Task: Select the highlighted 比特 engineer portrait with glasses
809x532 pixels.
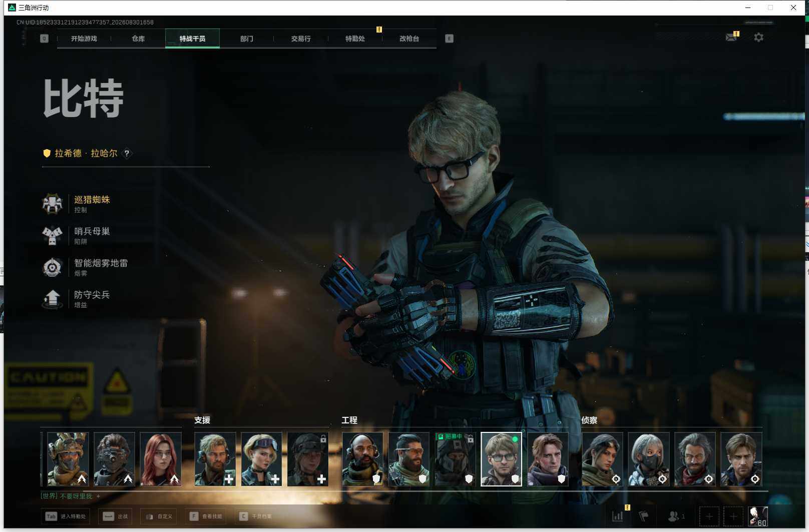Action: click(501, 459)
